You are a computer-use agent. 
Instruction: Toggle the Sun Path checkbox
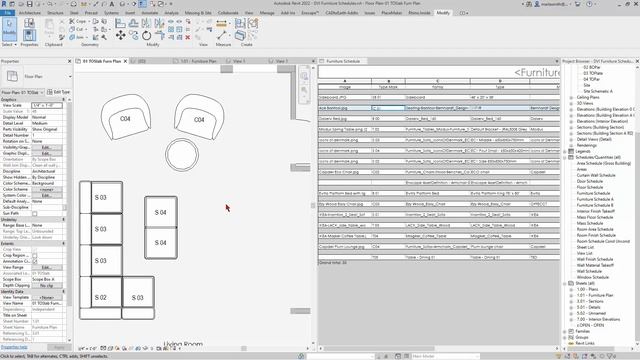click(x=35, y=213)
